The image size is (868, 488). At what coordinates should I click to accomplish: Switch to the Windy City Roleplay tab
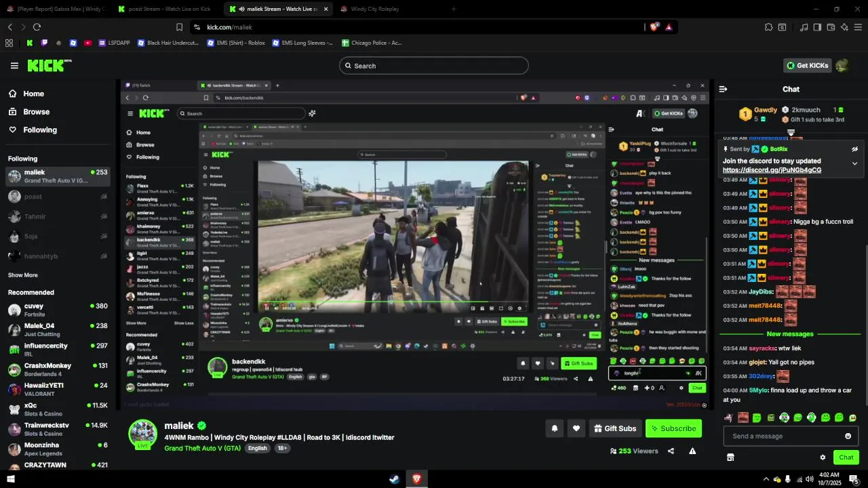[370, 9]
